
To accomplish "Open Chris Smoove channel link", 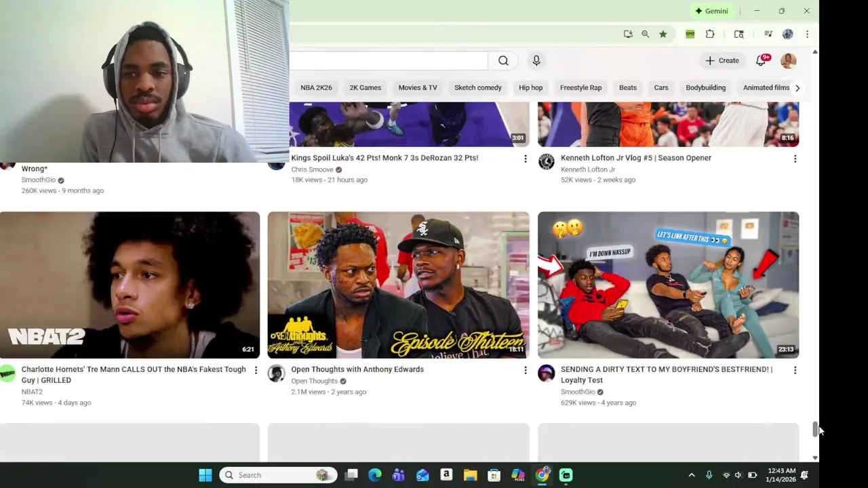I will point(312,169).
